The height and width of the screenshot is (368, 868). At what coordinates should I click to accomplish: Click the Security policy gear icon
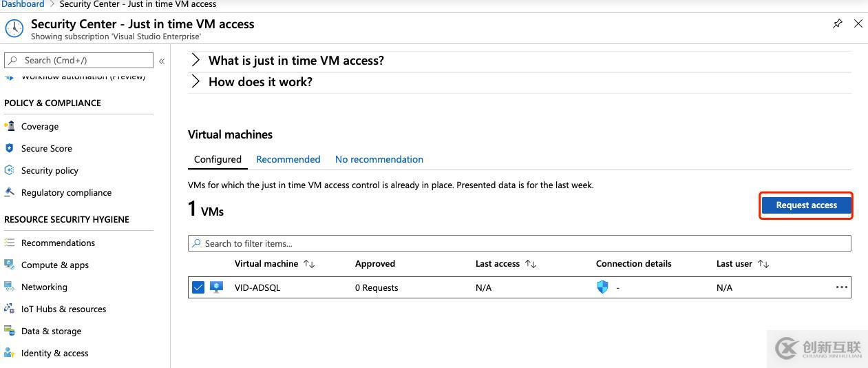click(x=10, y=170)
